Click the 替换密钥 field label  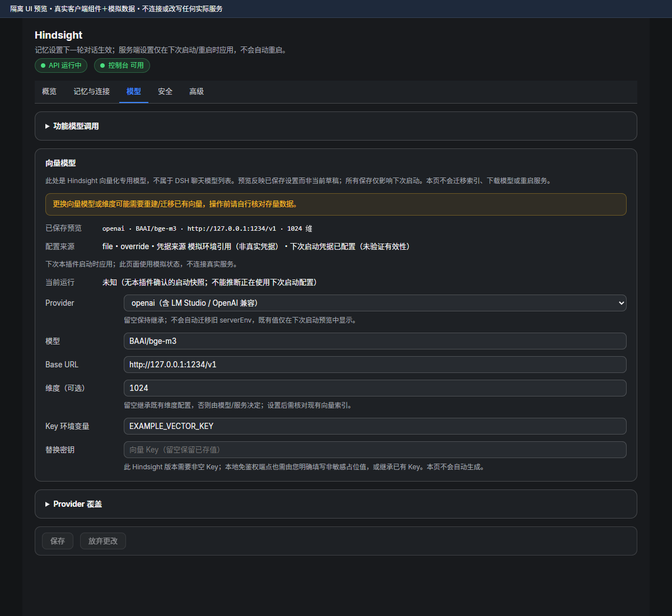tap(60, 450)
